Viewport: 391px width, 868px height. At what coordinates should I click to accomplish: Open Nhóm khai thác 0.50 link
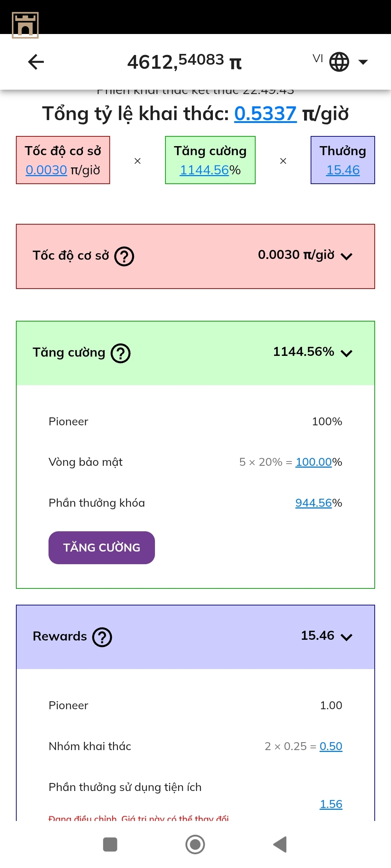click(x=331, y=746)
